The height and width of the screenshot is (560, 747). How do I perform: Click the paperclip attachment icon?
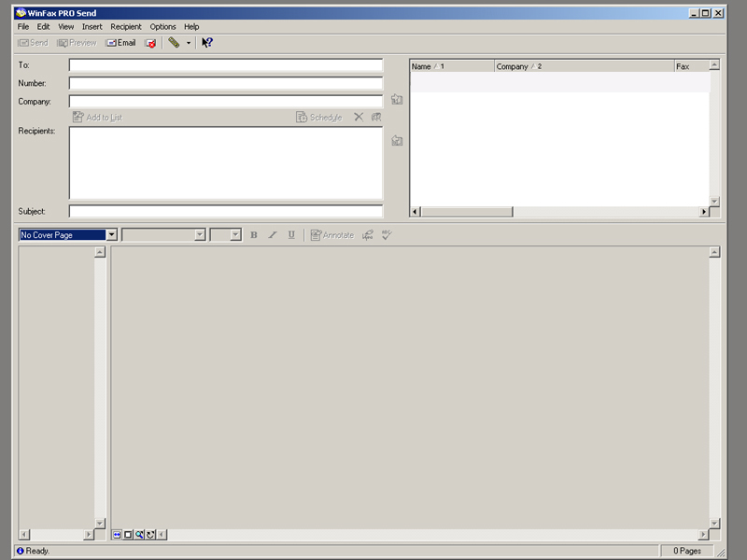coord(174,43)
